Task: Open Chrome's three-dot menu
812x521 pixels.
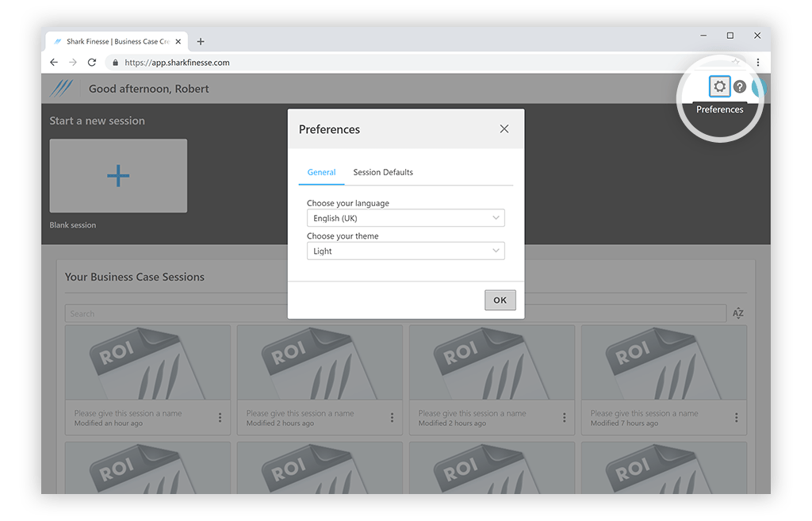Action: (757, 62)
